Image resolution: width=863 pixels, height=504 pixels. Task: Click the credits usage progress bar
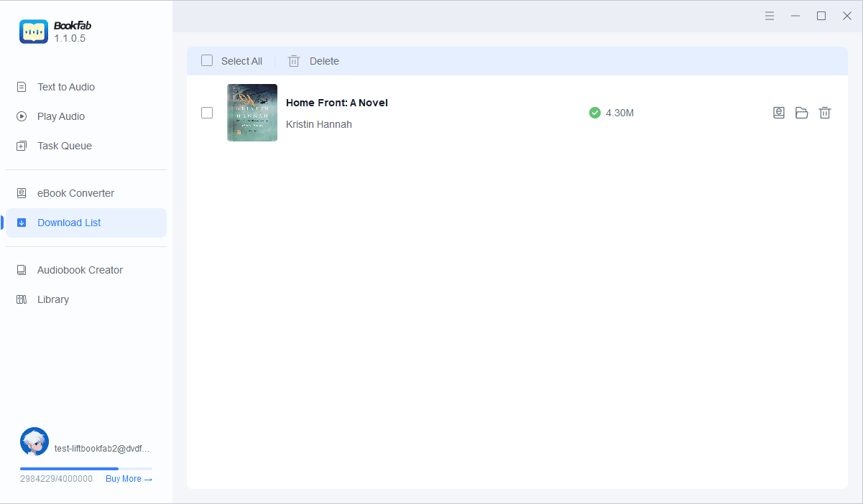[x=86, y=469]
